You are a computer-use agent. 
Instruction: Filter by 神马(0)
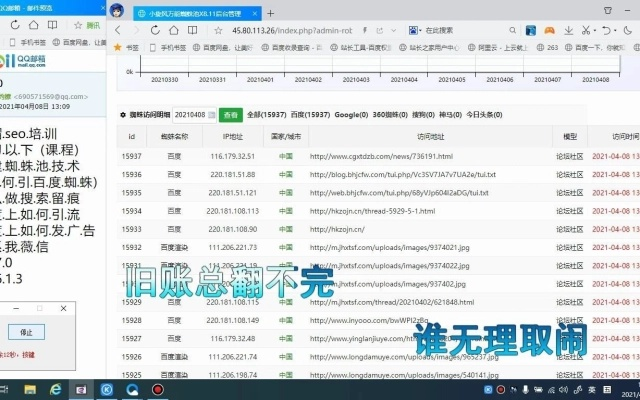click(450, 115)
